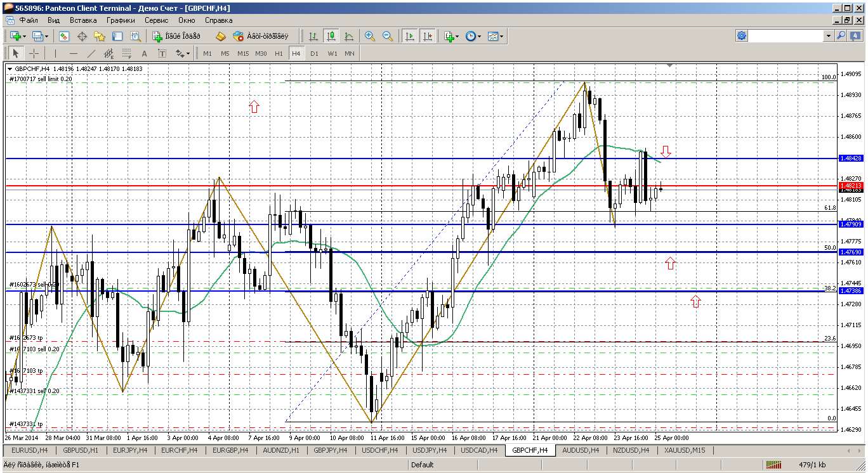Open the search box dropdown arrow
The width and height of the screenshot is (868, 473).
pos(828,36)
